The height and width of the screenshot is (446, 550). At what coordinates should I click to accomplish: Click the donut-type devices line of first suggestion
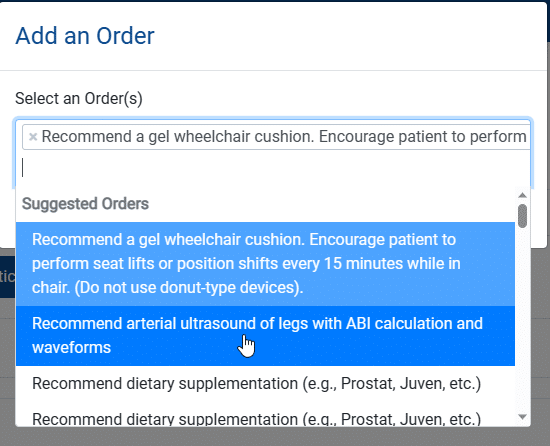point(168,288)
